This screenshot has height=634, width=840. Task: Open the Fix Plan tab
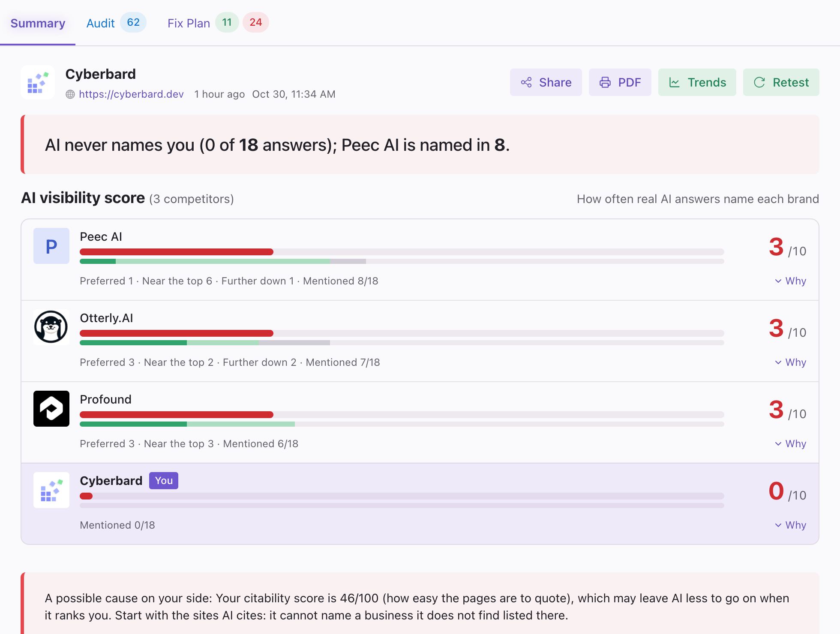[x=189, y=23]
